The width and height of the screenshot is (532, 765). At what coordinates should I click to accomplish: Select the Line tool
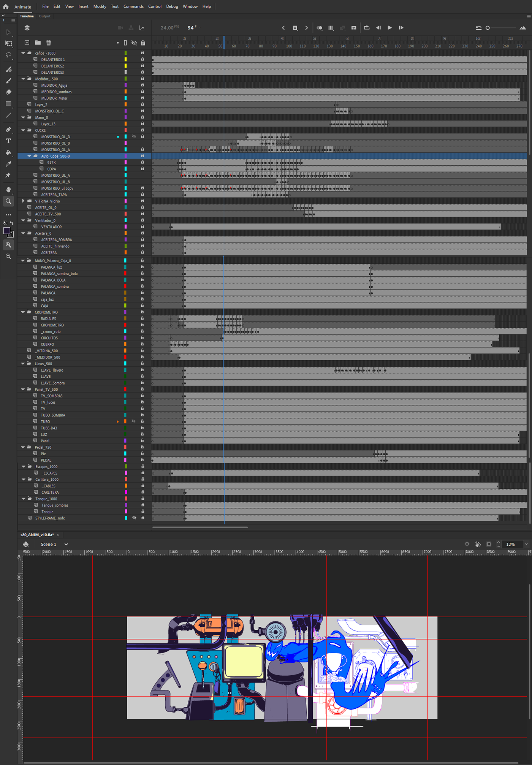[x=8, y=115]
